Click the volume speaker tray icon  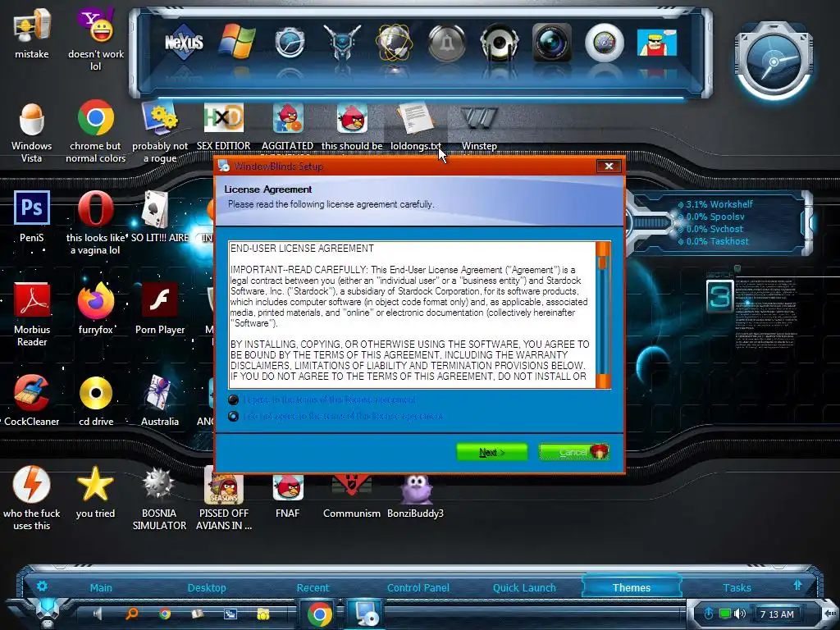click(x=741, y=614)
